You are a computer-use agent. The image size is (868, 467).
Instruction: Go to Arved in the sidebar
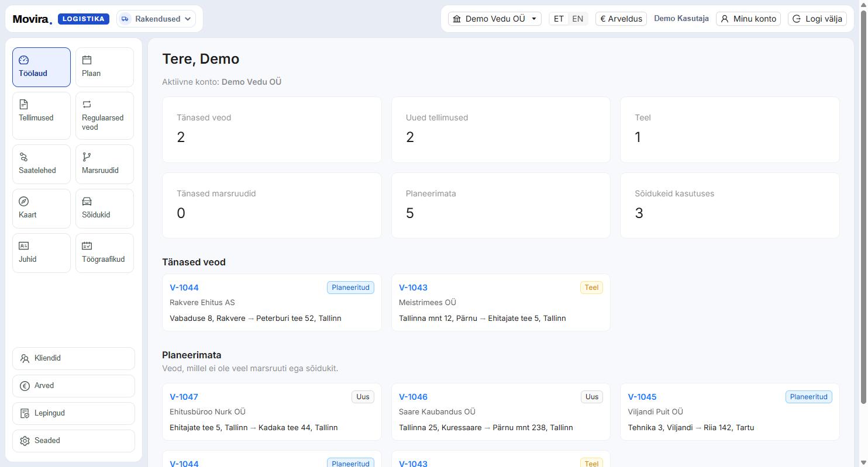pos(74,386)
